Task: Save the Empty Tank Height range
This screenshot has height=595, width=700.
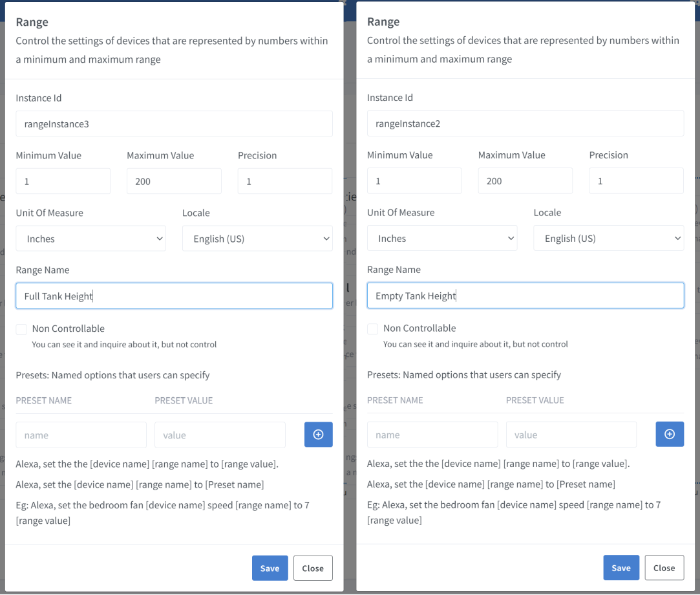Action: point(621,567)
